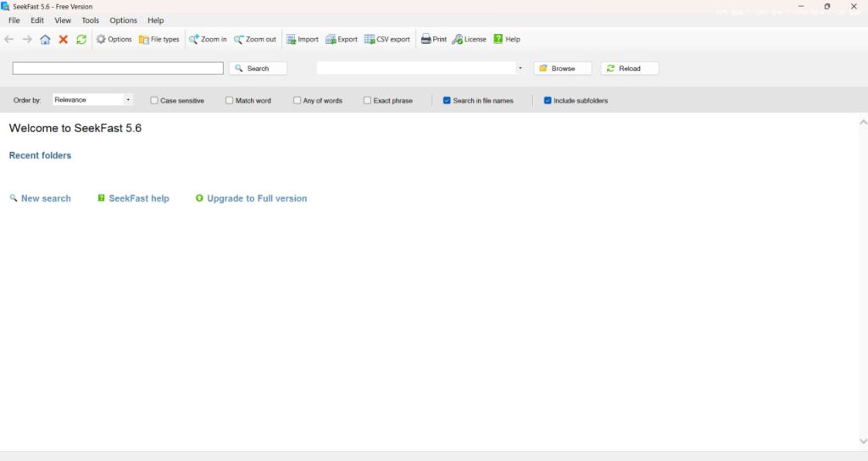The height and width of the screenshot is (461, 868).
Task: Open the Tools menu
Action: [90, 20]
